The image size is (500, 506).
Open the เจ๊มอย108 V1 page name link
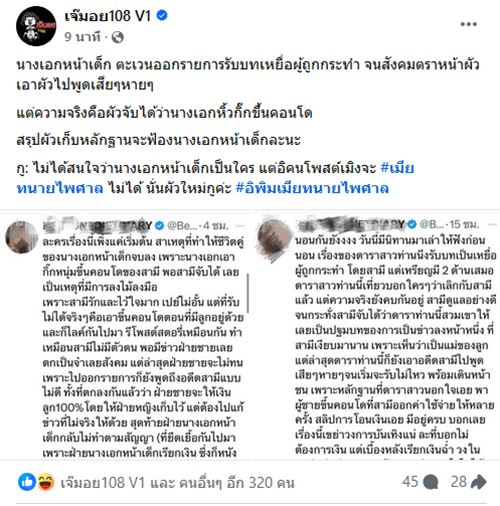[x=108, y=16]
